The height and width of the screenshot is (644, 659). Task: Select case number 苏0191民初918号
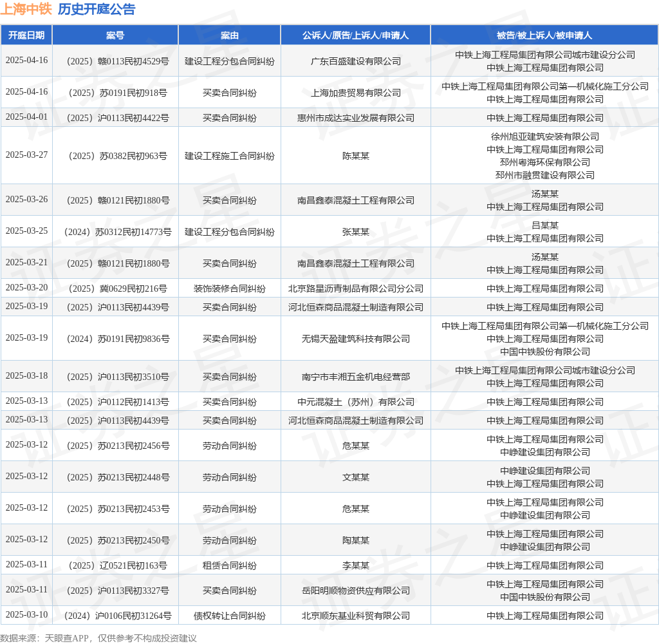coord(118,93)
